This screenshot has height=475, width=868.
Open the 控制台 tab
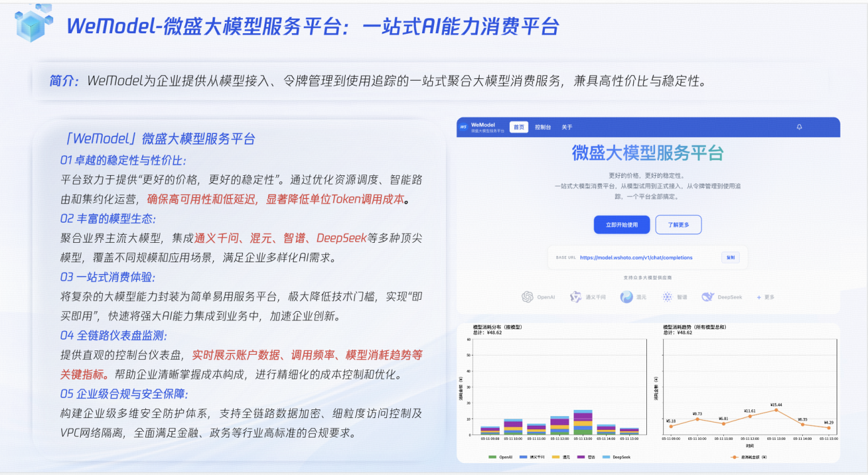[542, 127]
